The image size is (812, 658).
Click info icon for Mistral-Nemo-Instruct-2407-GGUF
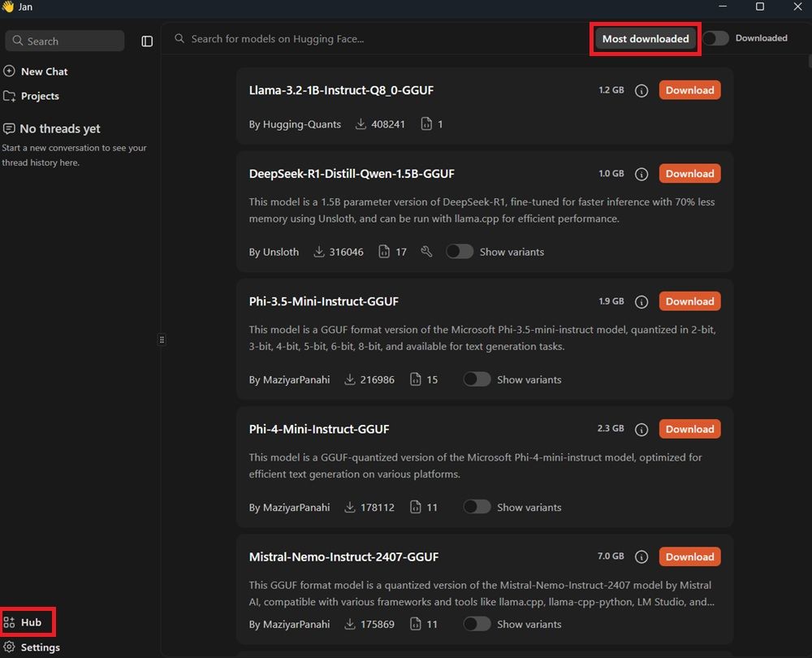641,557
